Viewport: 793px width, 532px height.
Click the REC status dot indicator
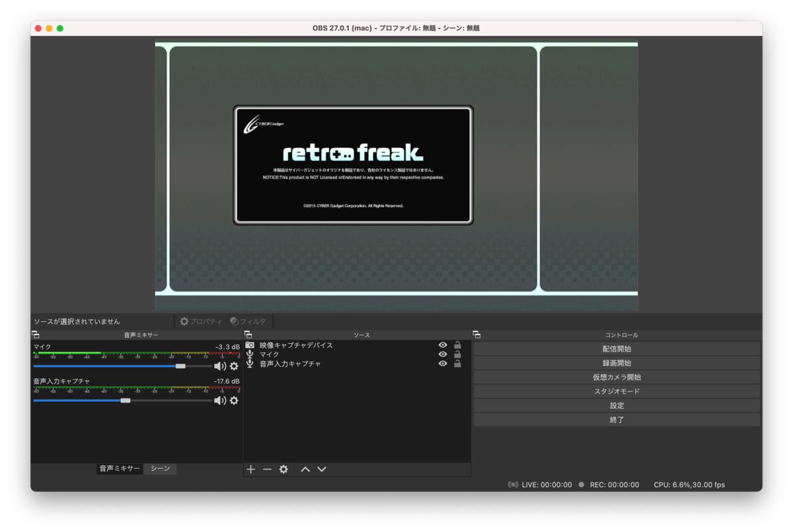coord(582,484)
